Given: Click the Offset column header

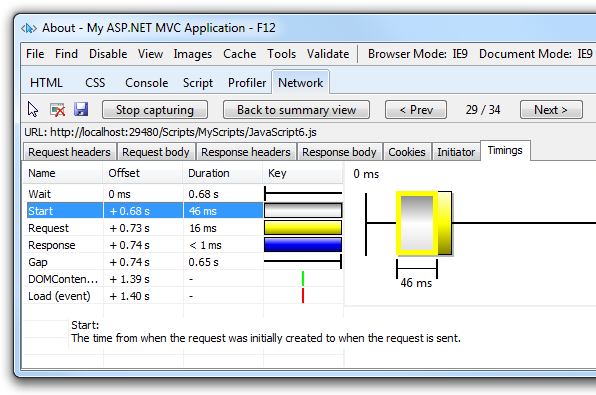Looking at the screenshot, I should [x=143, y=173].
